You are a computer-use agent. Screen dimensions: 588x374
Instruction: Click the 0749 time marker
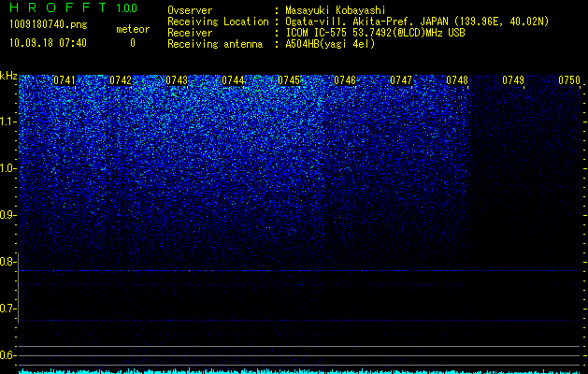tap(513, 80)
